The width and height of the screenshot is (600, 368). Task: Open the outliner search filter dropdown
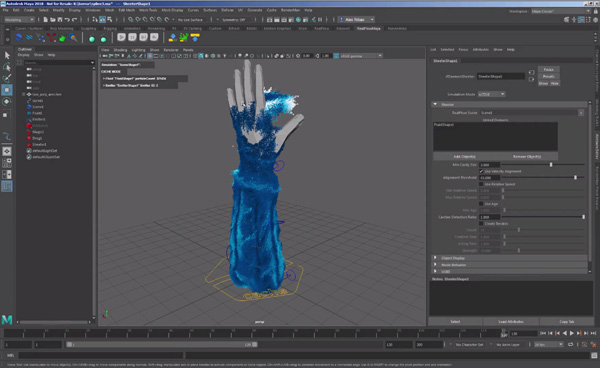(x=92, y=62)
